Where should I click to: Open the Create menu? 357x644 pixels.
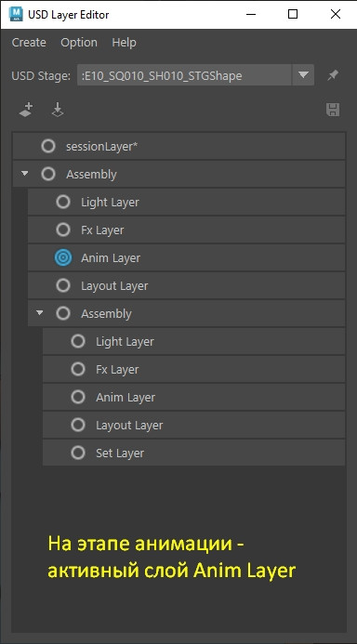[x=29, y=43]
